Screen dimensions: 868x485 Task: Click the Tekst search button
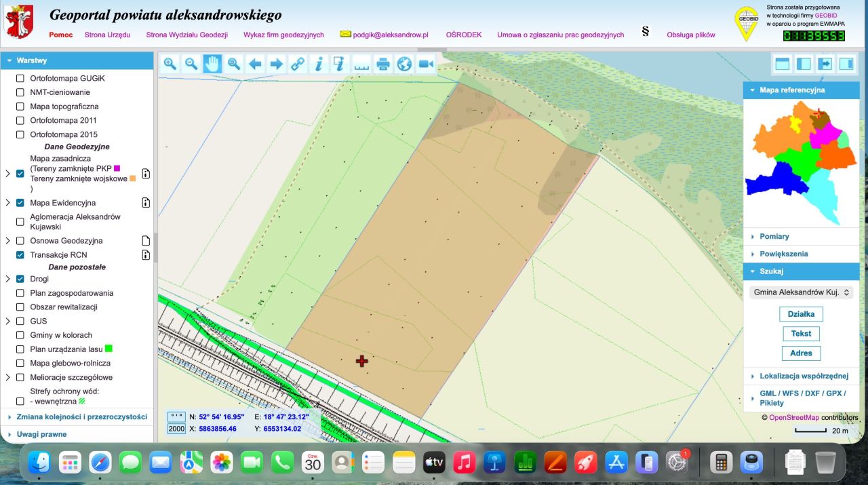click(801, 334)
